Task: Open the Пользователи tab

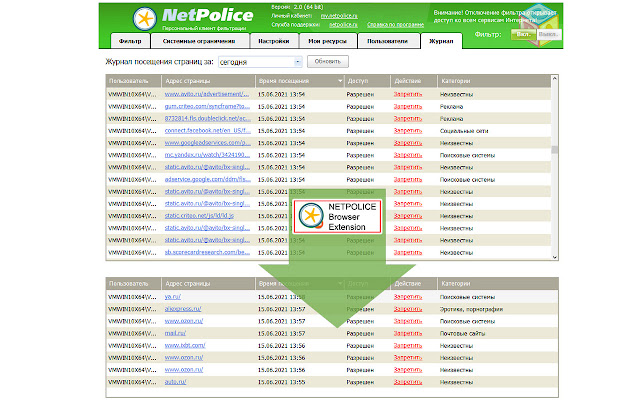Action: click(387, 41)
